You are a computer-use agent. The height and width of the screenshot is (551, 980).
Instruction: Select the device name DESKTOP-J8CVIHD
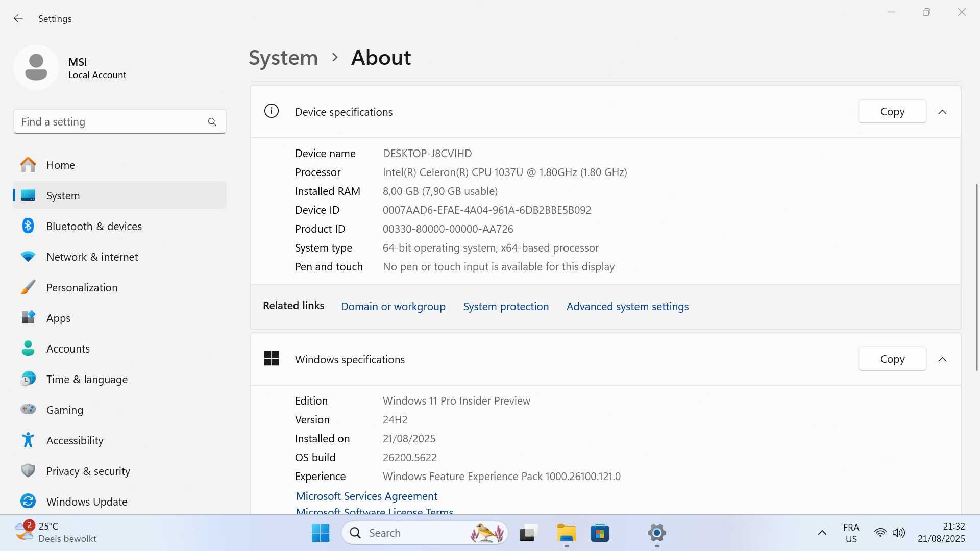427,154
